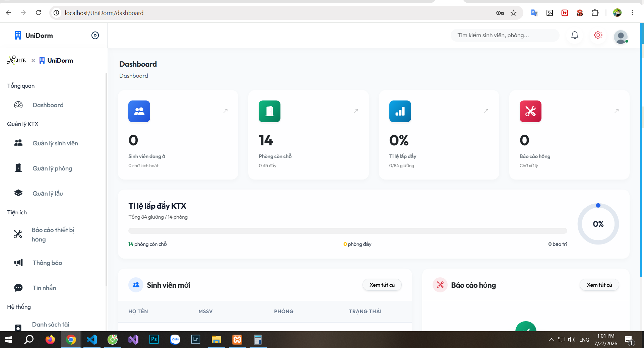
Task: Click the 0% circular occupancy gauge
Action: coord(598,224)
